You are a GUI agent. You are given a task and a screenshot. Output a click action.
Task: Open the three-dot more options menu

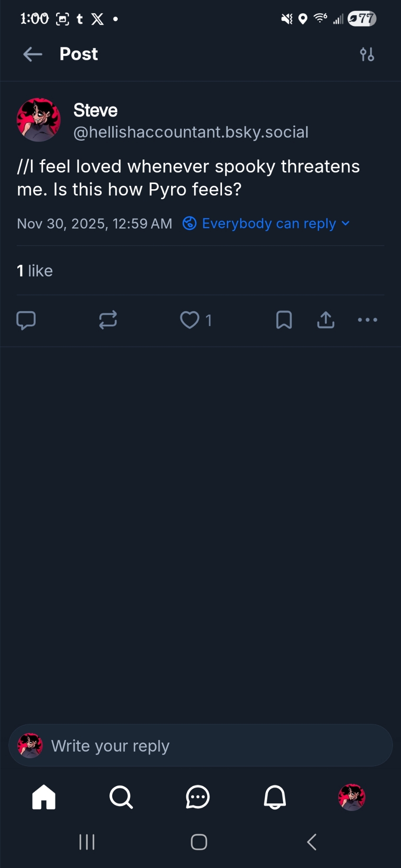pos(368,320)
